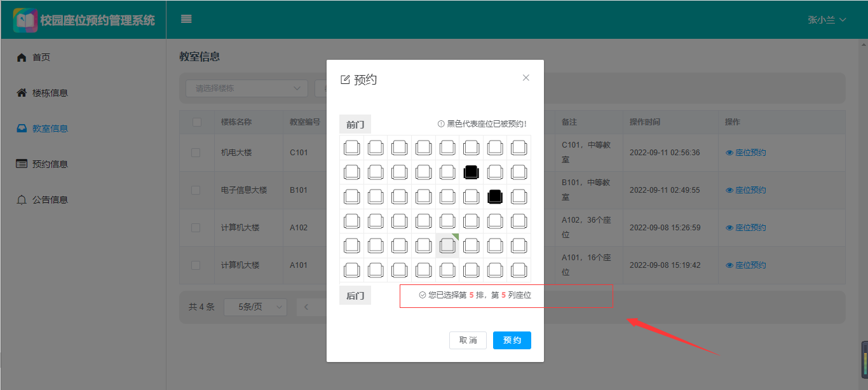The width and height of the screenshot is (868, 390).
Task: Click the edit icon beside 预约 title
Action: click(x=346, y=80)
